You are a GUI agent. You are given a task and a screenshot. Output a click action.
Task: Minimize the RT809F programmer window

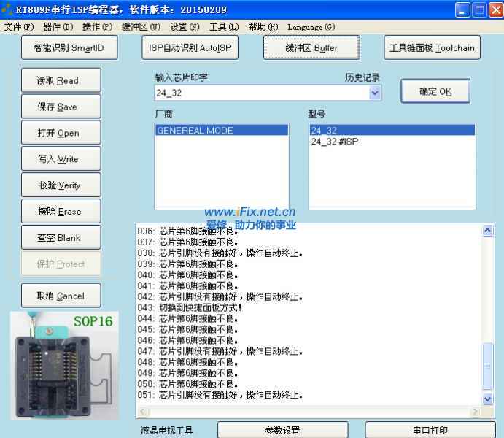pos(462,10)
